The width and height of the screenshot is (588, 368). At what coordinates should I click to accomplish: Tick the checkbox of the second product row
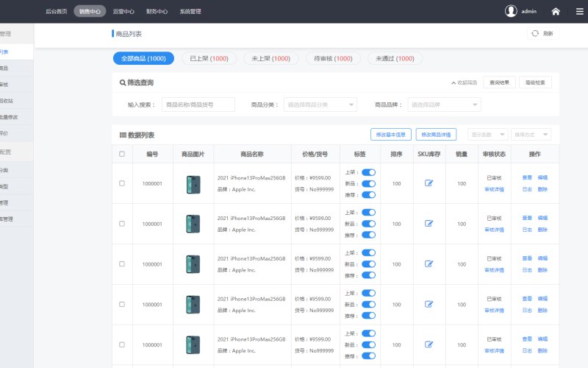pyautogui.click(x=122, y=224)
